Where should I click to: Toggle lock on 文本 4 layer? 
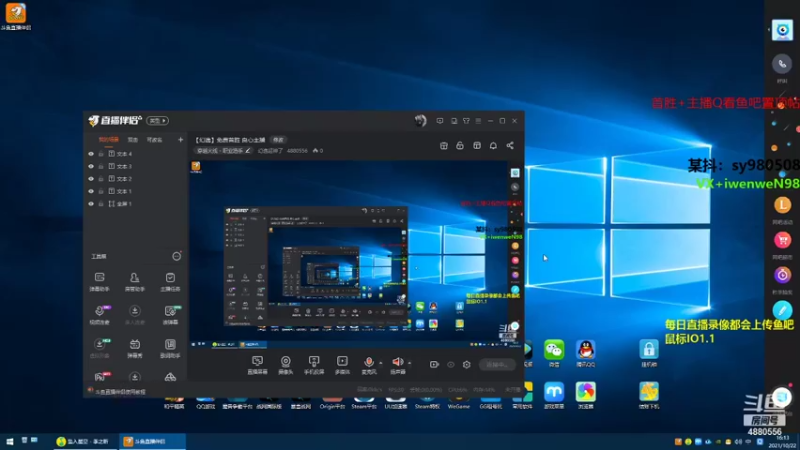tap(101, 154)
